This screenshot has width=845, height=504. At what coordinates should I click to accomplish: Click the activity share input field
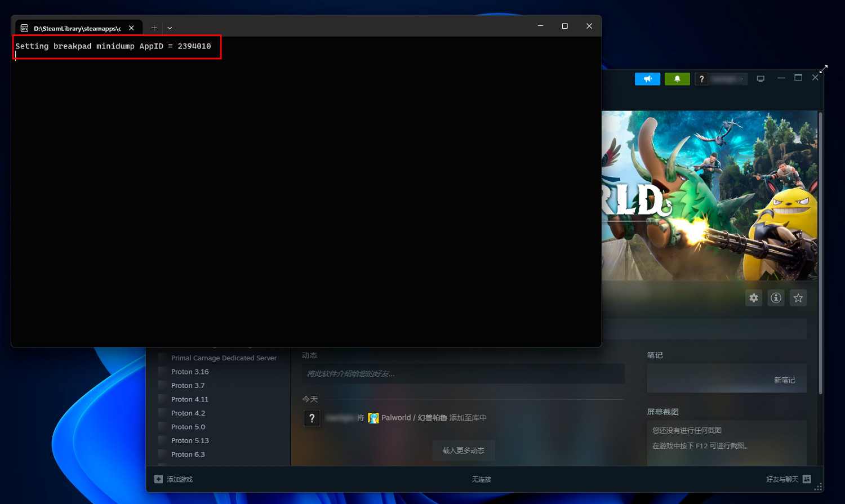coord(463,374)
